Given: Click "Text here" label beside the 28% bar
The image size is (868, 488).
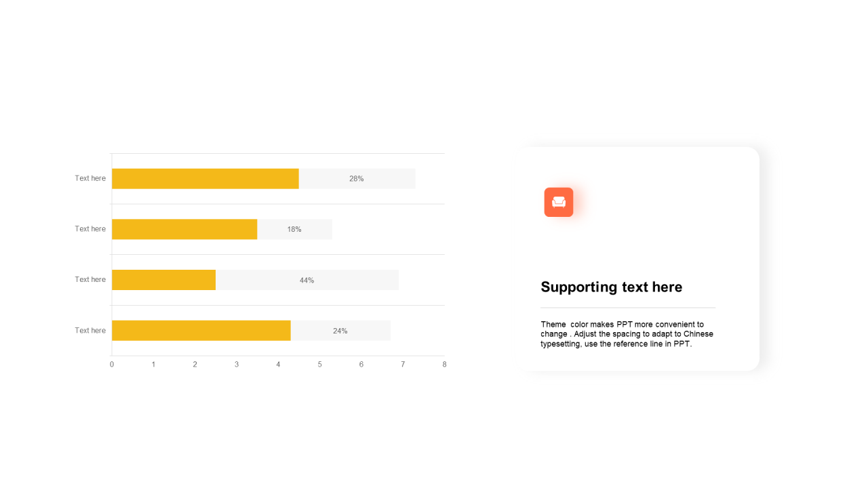Looking at the screenshot, I should [x=90, y=178].
